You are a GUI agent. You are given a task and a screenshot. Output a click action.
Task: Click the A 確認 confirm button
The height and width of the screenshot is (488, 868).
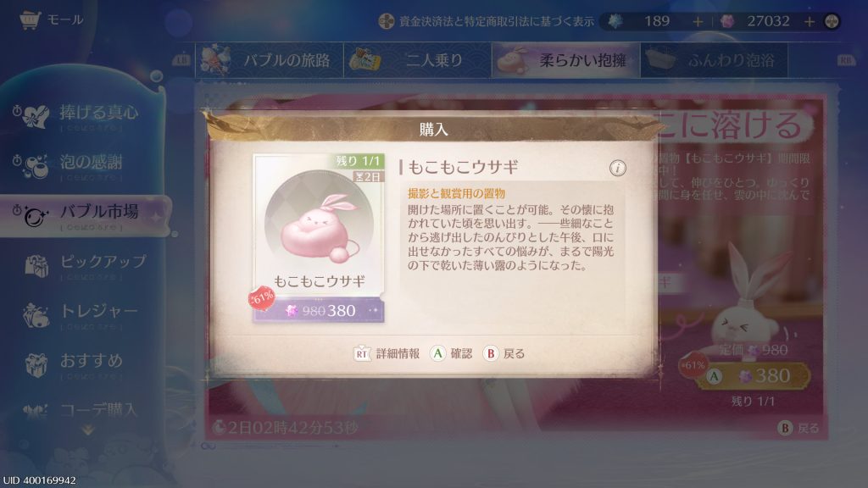click(x=451, y=353)
